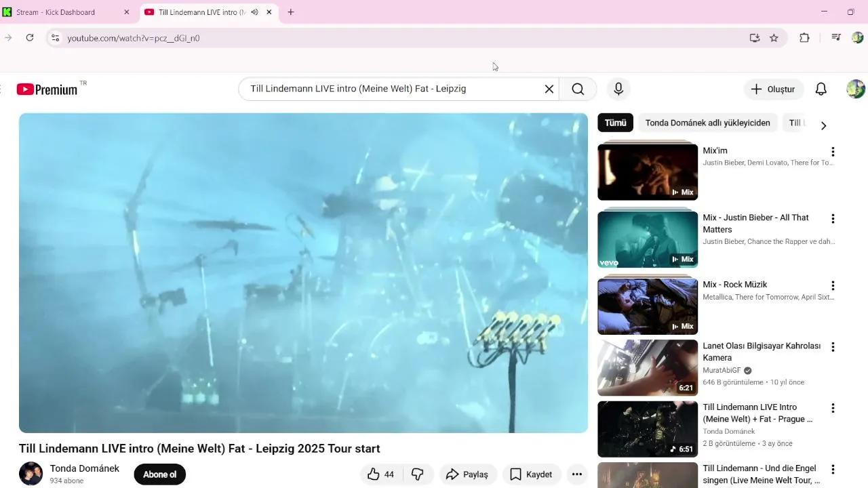Close the Kick Dashboard tab
Screen dimensions: 868x488
coord(126,12)
